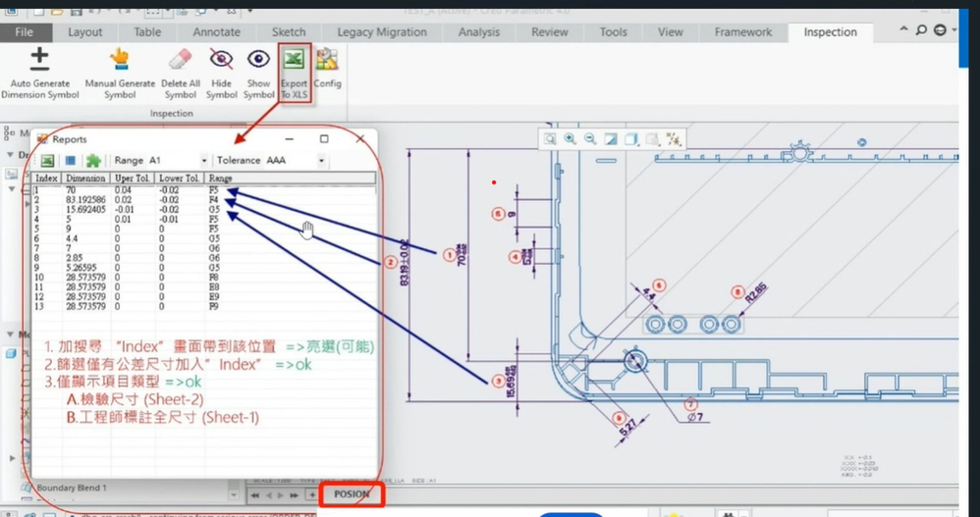
Task: Click the Dimension column header
Action: [86, 179]
